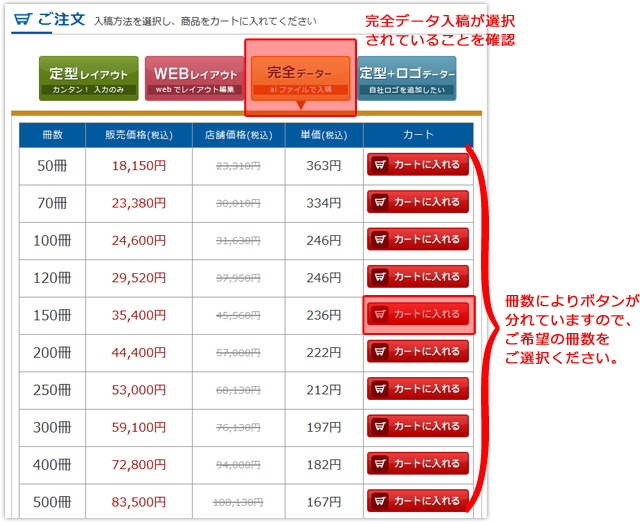640x523 pixels.
Task: Click the 120冊 quantity cell
Action: click(x=52, y=278)
